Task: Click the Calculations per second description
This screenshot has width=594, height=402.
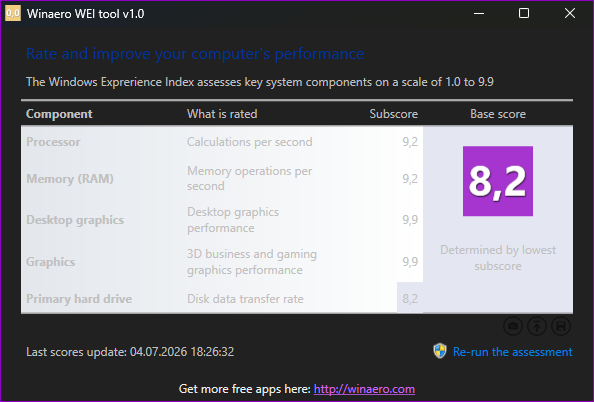Action: (250, 142)
